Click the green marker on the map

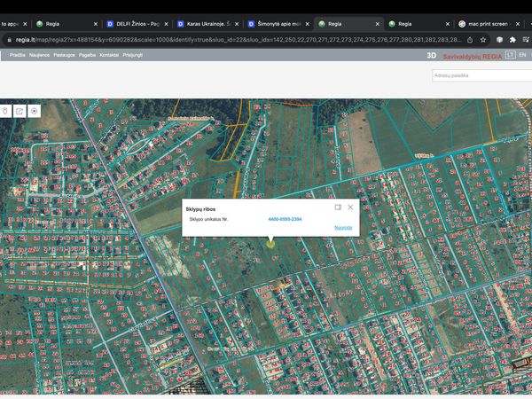coord(270,244)
